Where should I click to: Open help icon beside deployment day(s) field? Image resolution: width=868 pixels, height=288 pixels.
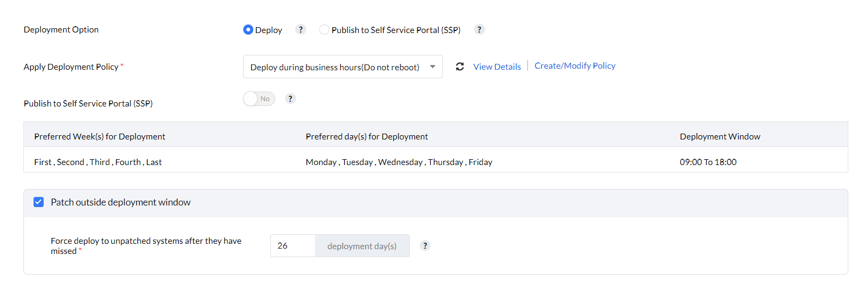pos(425,245)
